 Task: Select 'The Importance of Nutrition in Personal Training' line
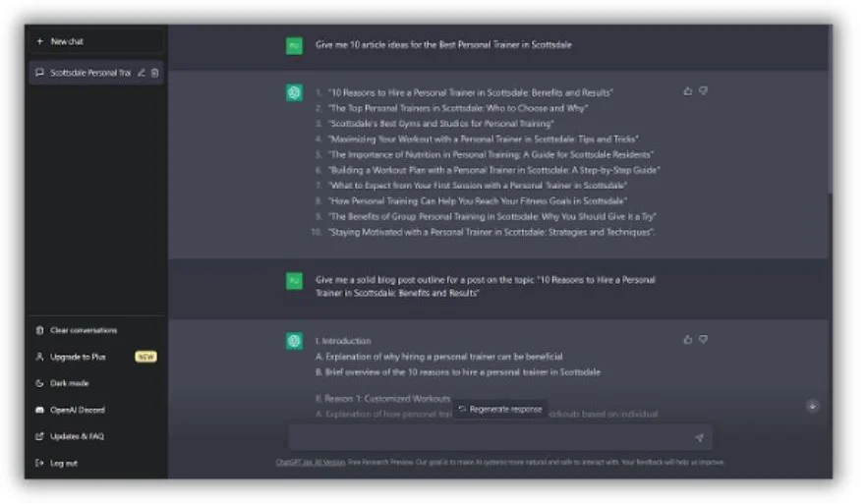click(x=491, y=155)
